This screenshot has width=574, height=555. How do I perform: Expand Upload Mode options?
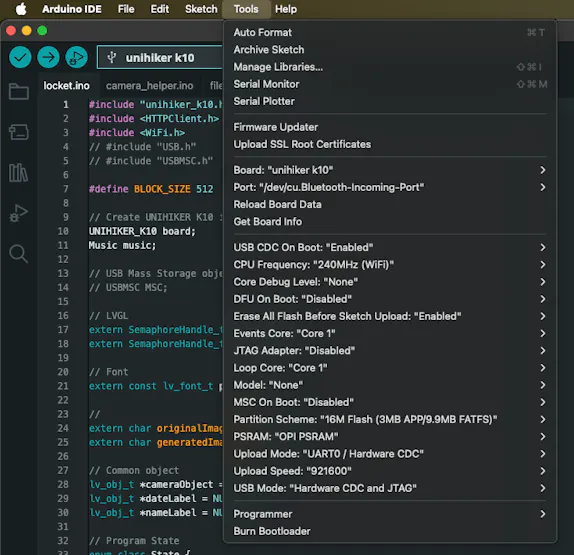coord(390,454)
